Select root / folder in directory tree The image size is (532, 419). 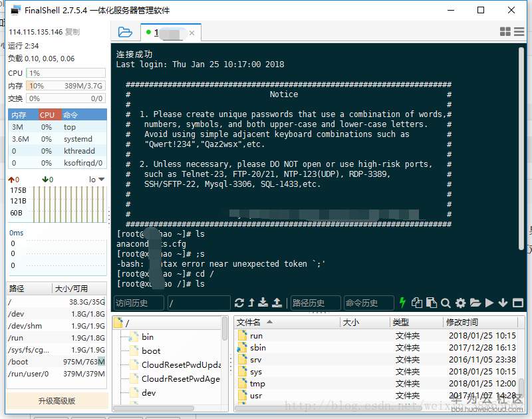click(x=122, y=323)
